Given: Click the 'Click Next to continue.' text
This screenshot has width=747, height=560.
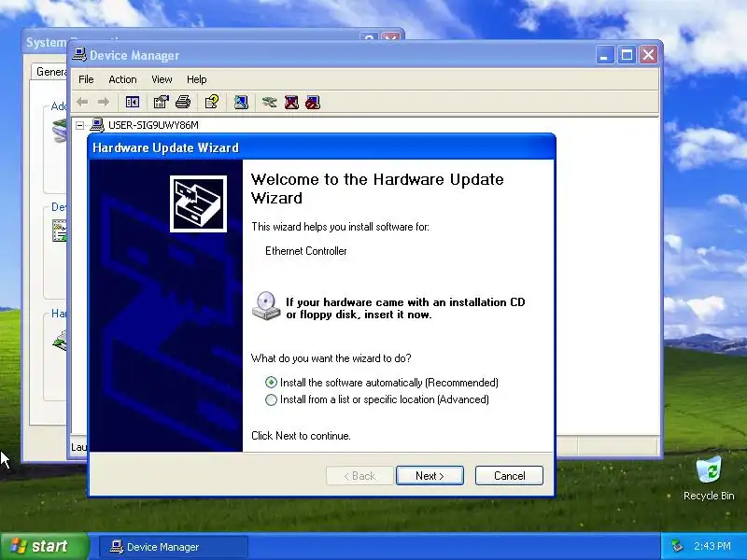Looking at the screenshot, I should 301,436.
